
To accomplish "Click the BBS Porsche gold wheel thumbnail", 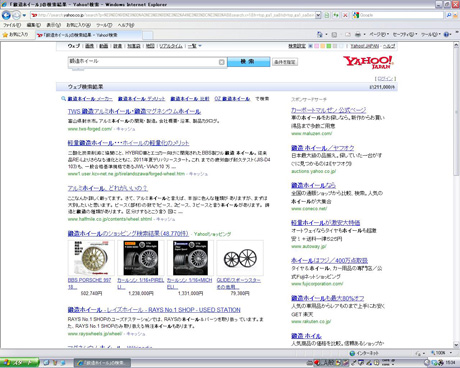I will click(91, 258).
